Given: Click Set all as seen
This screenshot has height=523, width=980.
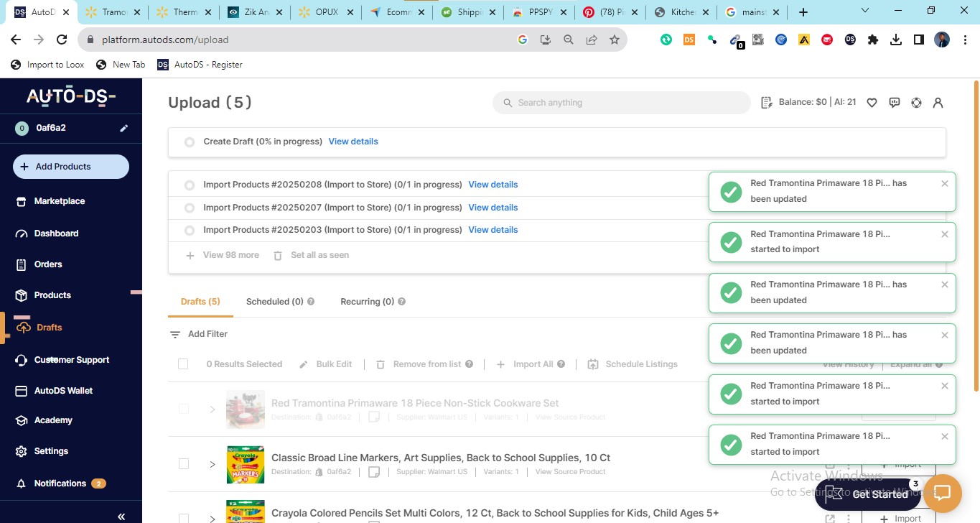Looking at the screenshot, I should click(x=312, y=255).
